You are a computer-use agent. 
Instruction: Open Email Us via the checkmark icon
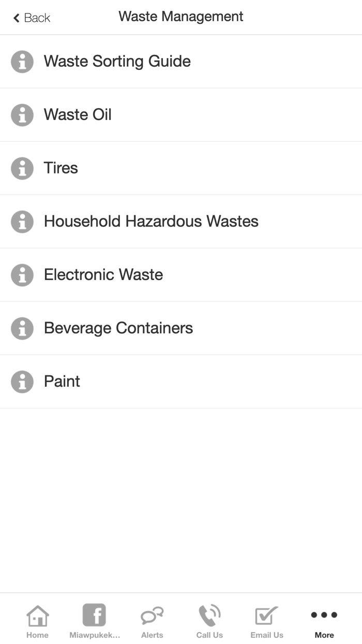(266, 616)
